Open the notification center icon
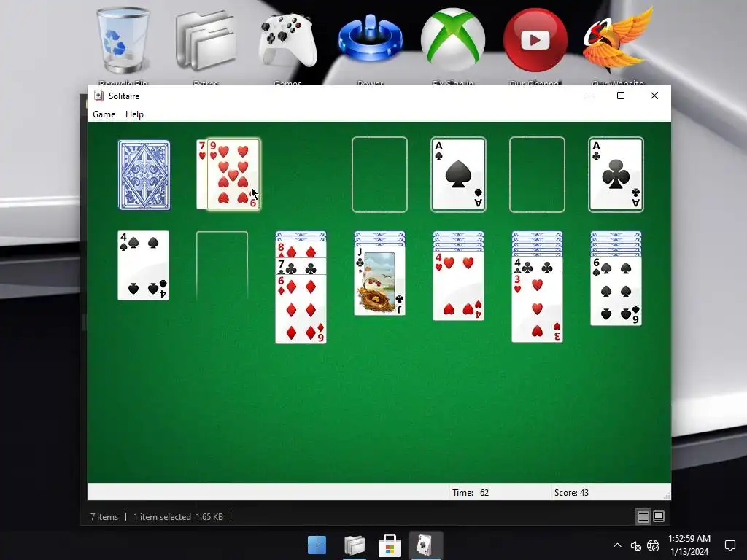This screenshot has height=560, width=747. [729, 545]
